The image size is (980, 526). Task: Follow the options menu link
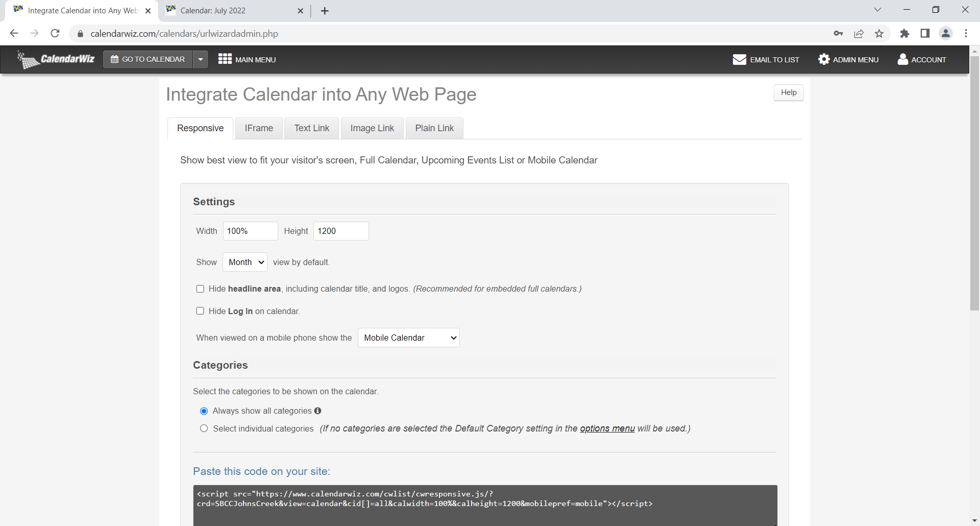[607, 428]
